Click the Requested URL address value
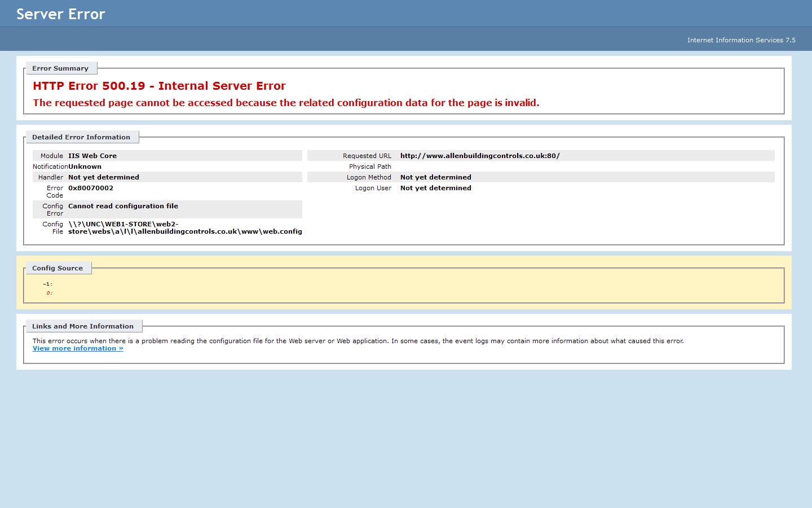 [480, 156]
